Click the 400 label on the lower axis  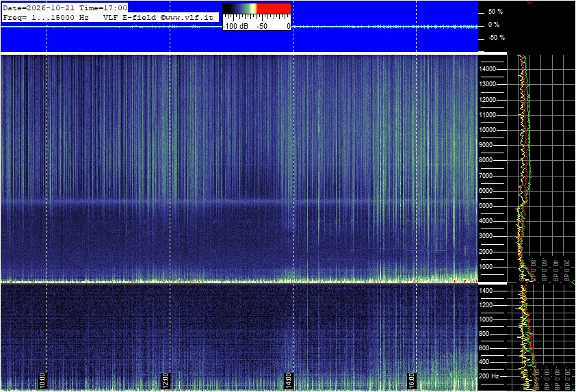point(484,362)
